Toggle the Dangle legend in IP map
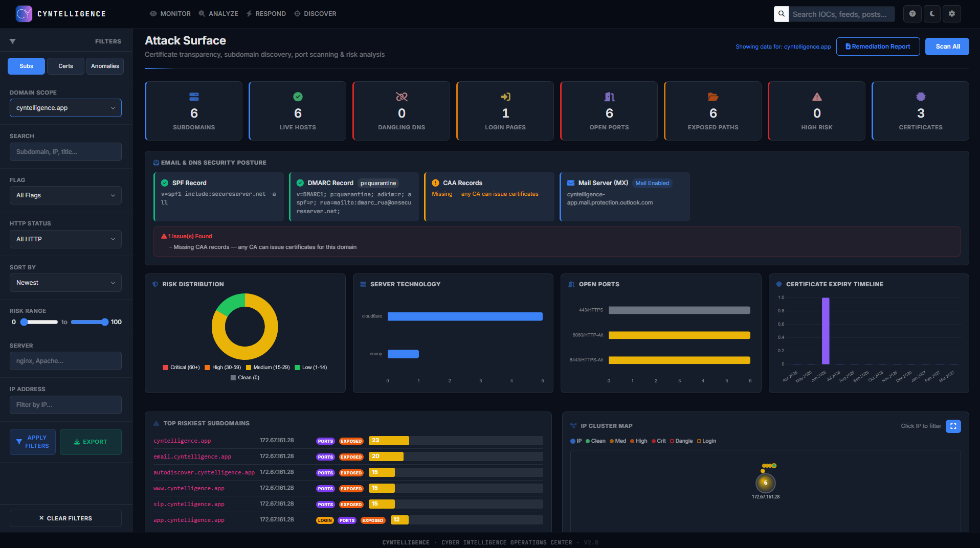 point(681,441)
